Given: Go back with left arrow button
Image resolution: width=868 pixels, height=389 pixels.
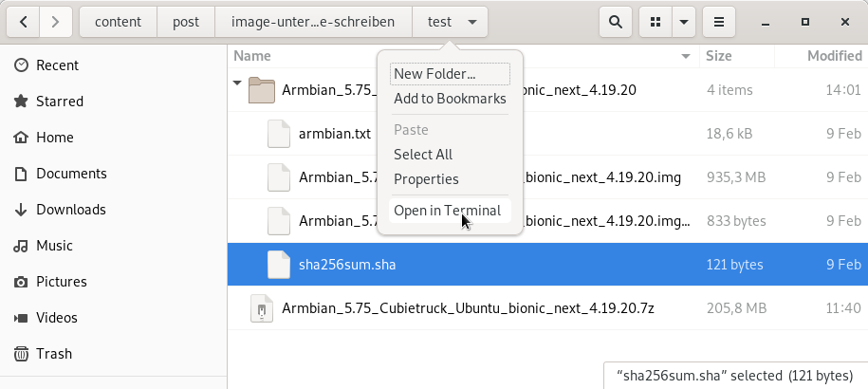Looking at the screenshot, I should click(x=23, y=21).
